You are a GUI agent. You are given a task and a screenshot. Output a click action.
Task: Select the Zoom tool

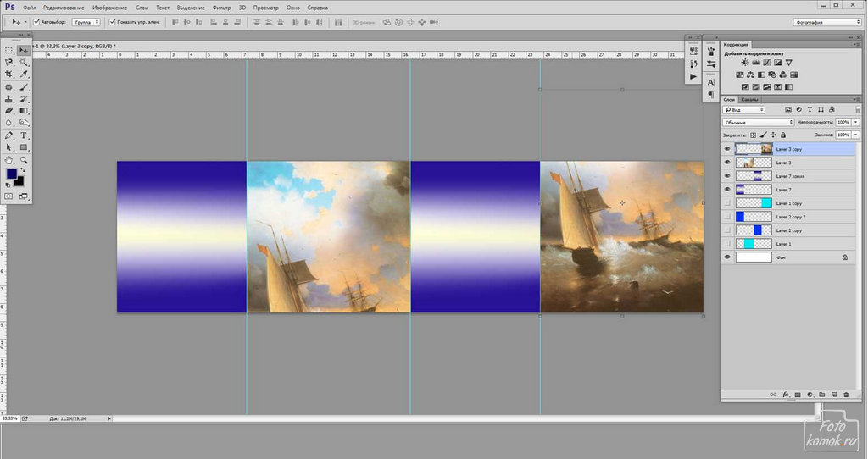point(23,160)
